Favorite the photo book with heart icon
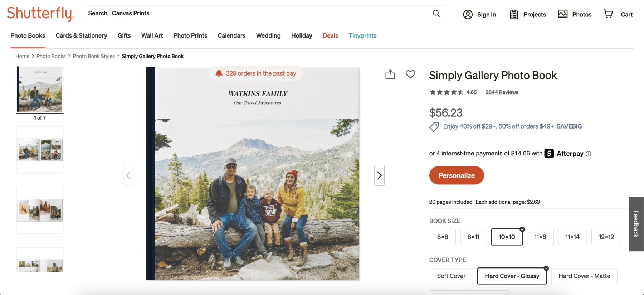The width and height of the screenshot is (644, 295). pyautogui.click(x=410, y=74)
